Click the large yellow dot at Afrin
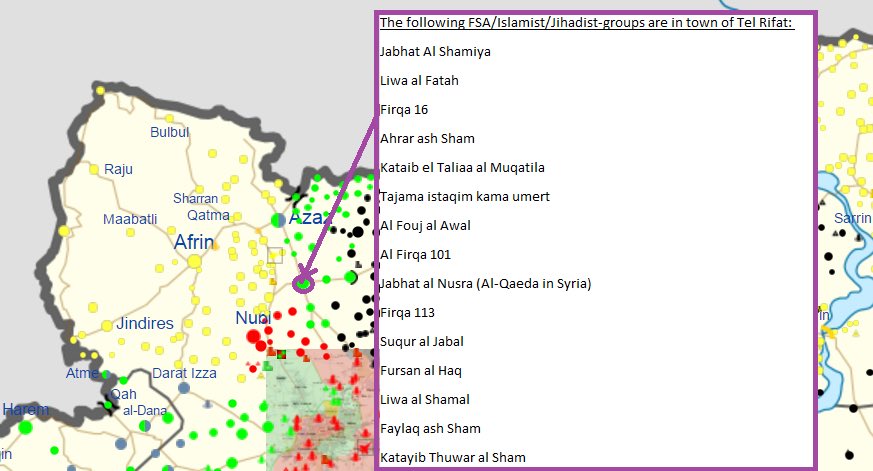This screenshot has width=873, height=471. click(194, 261)
